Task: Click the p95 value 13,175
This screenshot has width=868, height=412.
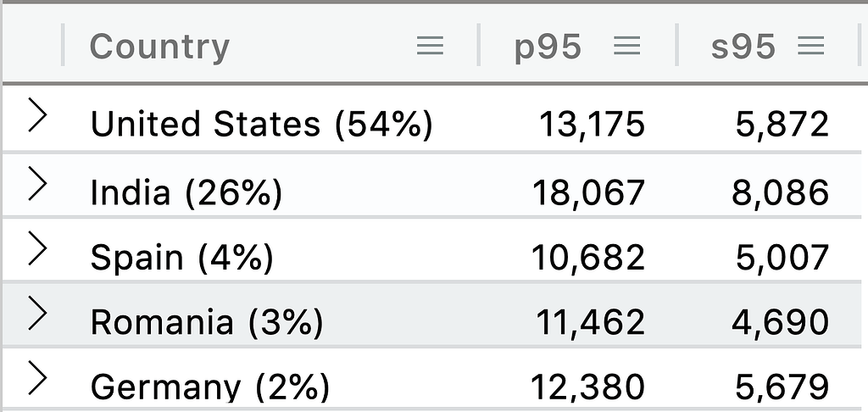Action: point(592,125)
